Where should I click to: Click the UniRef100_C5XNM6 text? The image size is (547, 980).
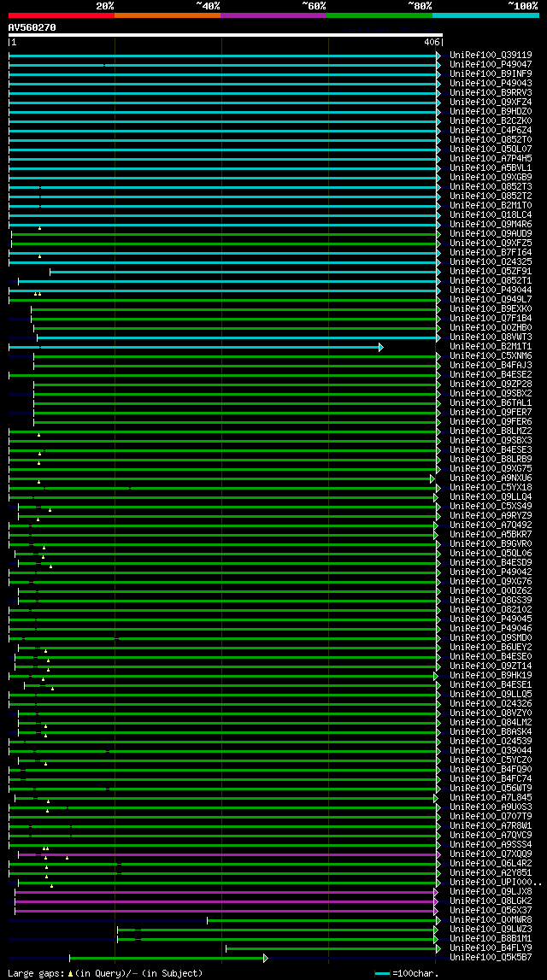[x=491, y=356]
